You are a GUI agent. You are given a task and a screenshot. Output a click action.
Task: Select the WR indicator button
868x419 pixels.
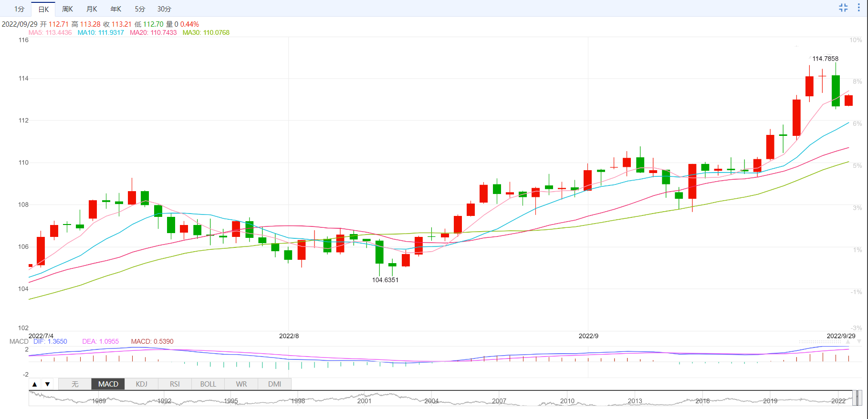[x=241, y=384]
